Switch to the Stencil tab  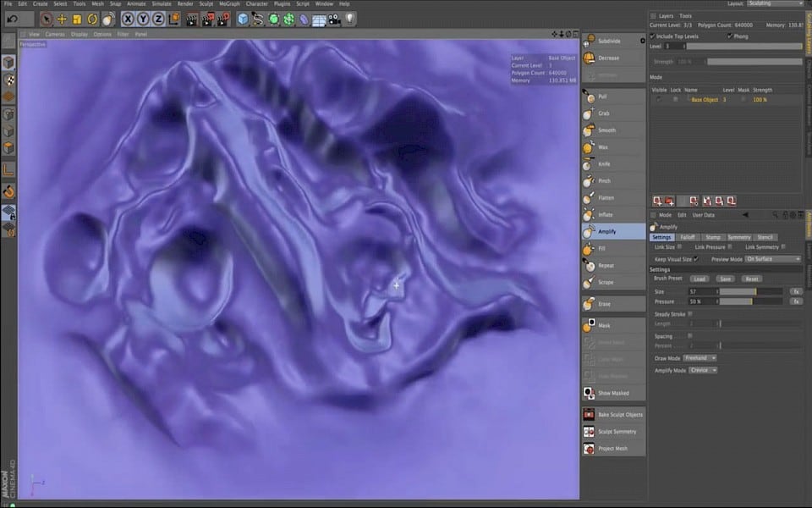tap(765, 237)
